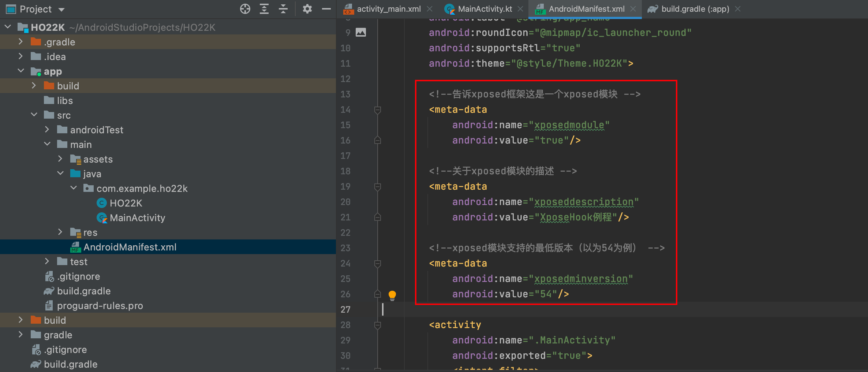Collapse the app module
This screenshot has width=868, height=372.
[21, 71]
